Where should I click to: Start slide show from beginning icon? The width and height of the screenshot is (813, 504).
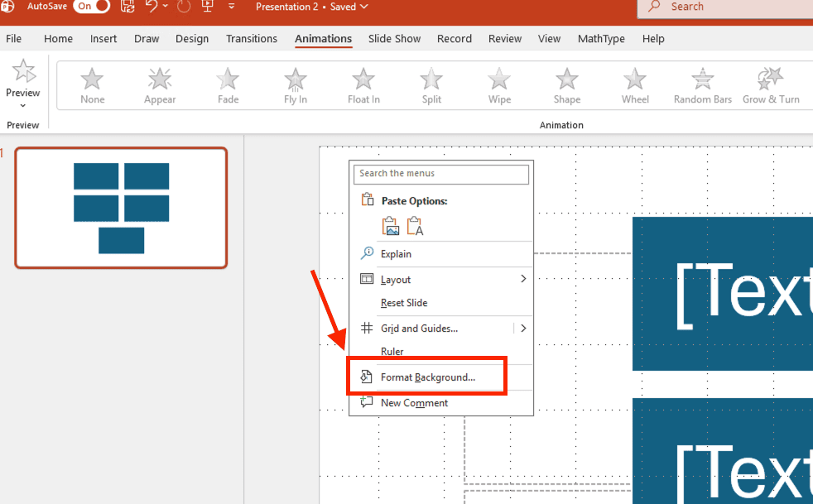pyautogui.click(x=208, y=7)
